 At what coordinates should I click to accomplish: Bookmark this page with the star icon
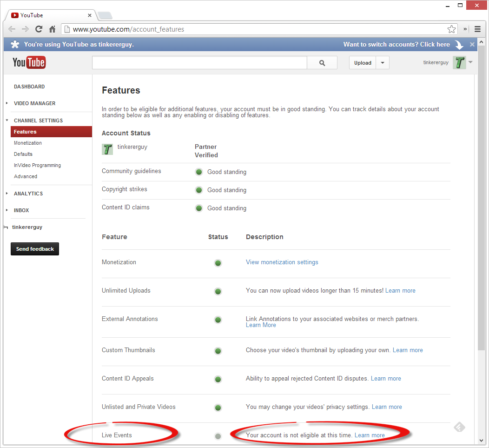[451, 29]
